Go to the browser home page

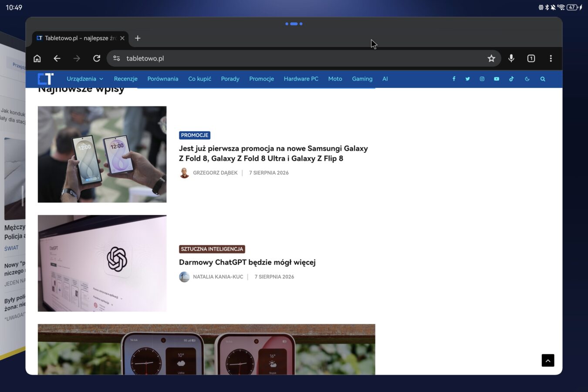[37, 58]
